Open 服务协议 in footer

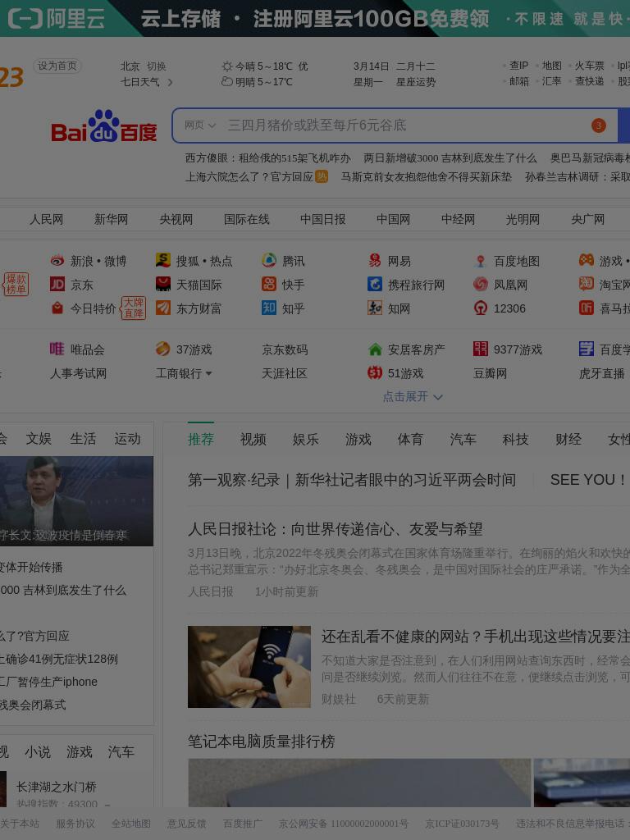pos(75,824)
